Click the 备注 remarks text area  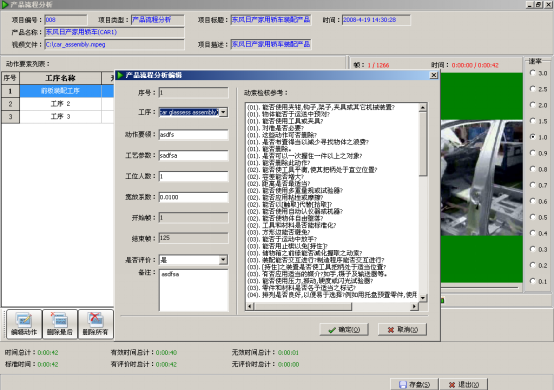(194, 290)
